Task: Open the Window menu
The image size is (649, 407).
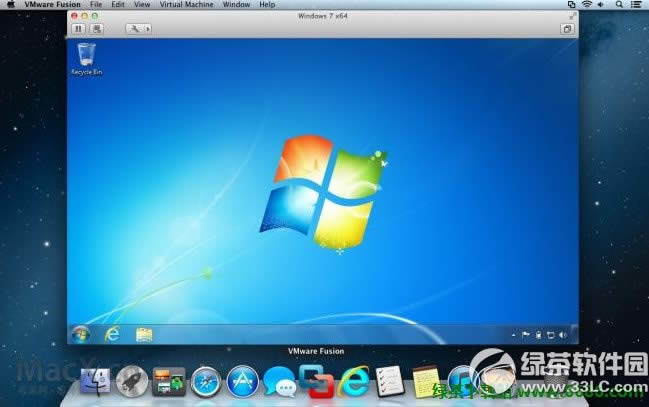Action: tap(236, 5)
